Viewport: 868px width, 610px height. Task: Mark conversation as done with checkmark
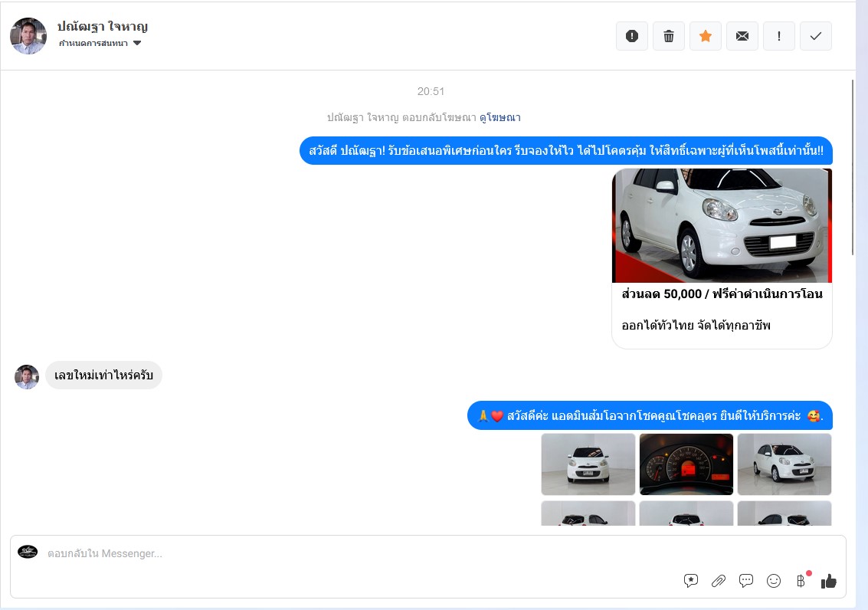coord(816,36)
